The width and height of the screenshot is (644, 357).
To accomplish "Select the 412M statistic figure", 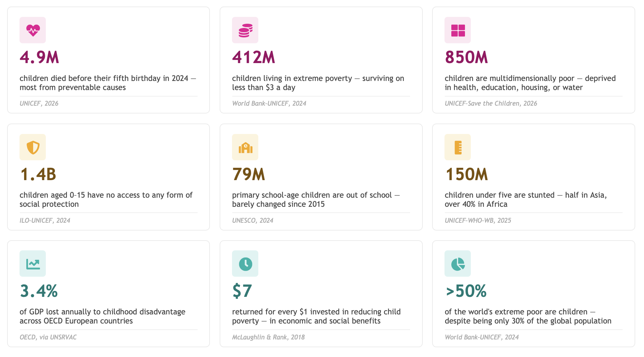I will tap(253, 57).
